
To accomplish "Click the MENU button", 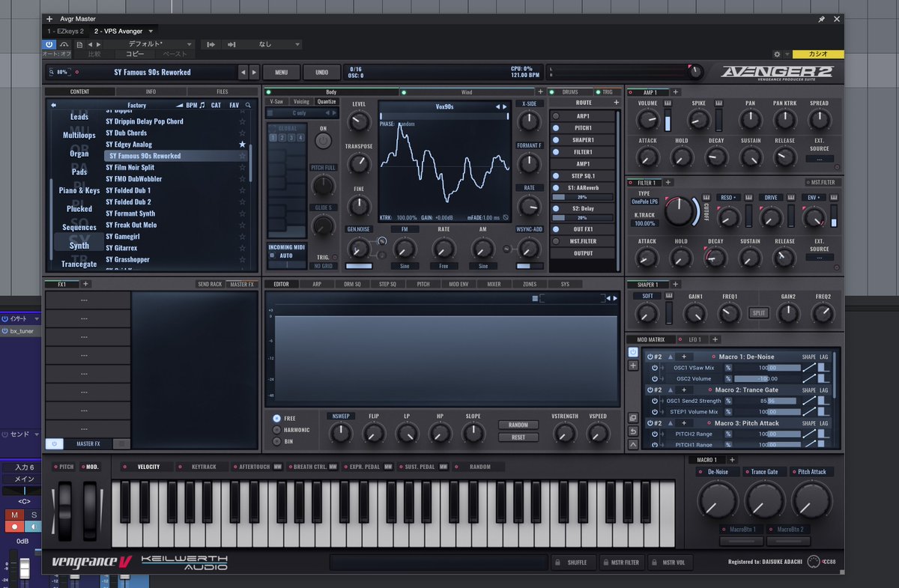I will tap(281, 73).
